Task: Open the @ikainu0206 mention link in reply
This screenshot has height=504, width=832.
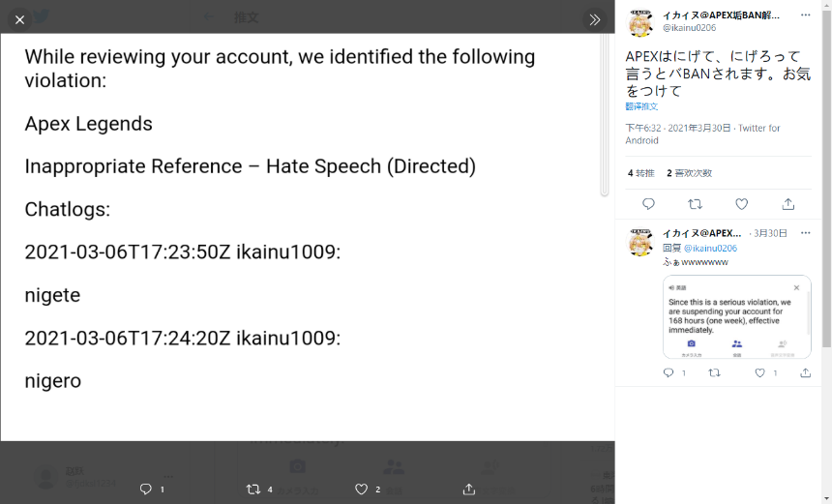Action: (x=710, y=249)
